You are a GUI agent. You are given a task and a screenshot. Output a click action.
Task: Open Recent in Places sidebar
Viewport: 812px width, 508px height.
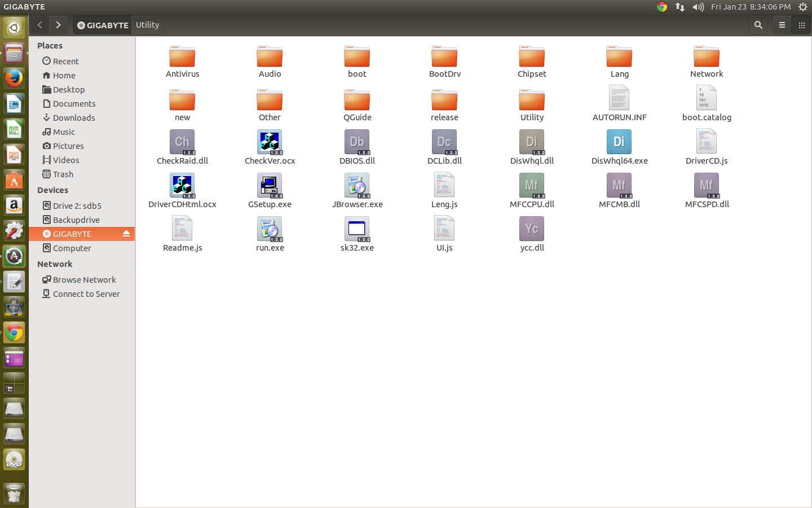82,61
